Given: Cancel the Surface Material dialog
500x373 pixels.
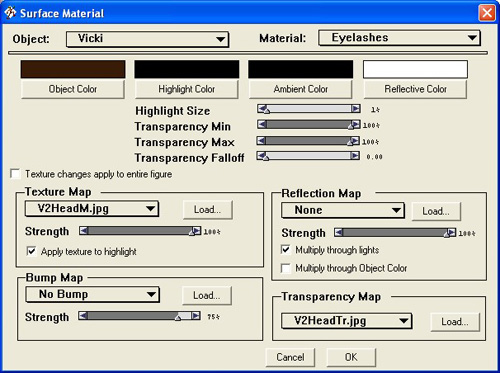Looking at the screenshot, I should pos(290,357).
